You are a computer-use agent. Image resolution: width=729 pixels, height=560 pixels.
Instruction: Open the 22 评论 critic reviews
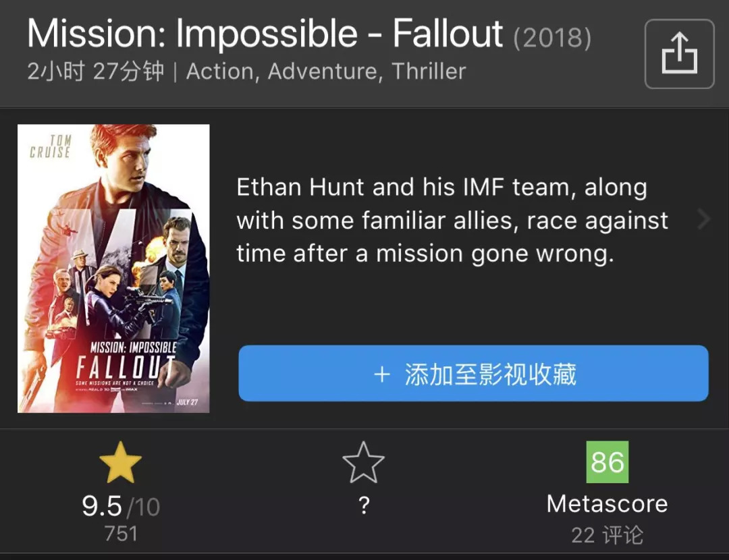pos(607,536)
